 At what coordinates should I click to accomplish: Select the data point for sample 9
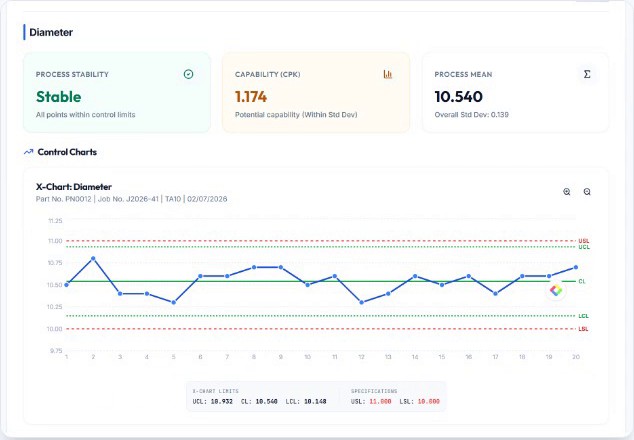pos(281,267)
